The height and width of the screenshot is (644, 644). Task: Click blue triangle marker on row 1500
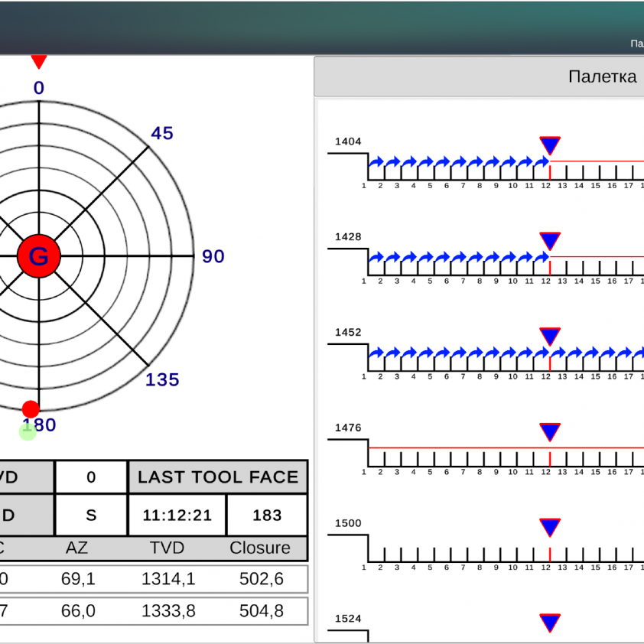click(550, 527)
